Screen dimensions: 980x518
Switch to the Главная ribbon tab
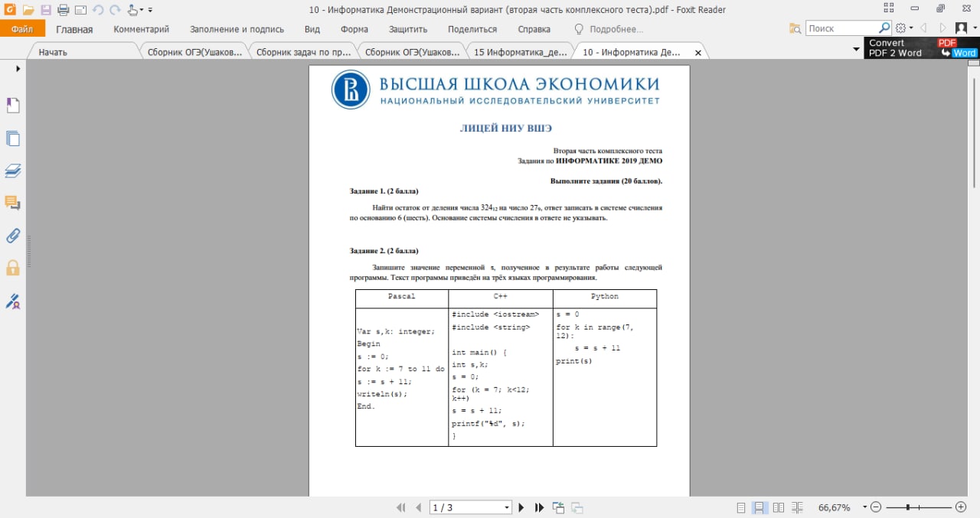(x=74, y=29)
